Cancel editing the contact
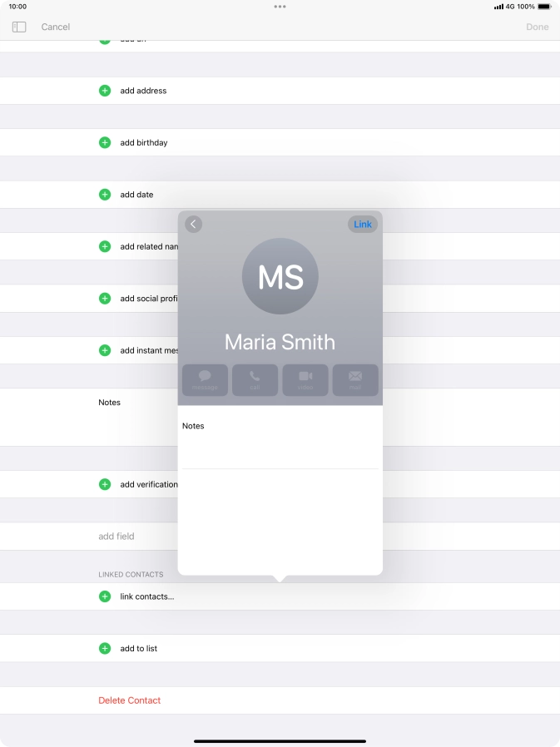This screenshot has width=560, height=747. (56, 27)
